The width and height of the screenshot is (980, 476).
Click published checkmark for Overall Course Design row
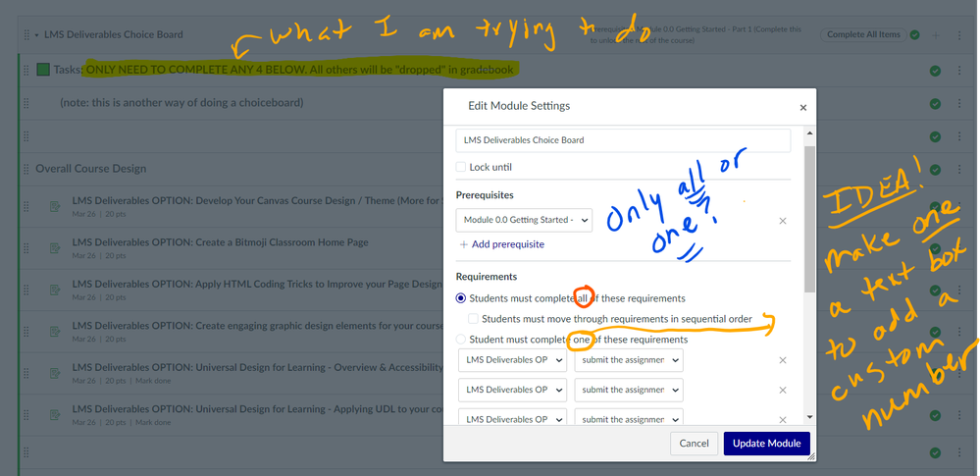(x=935, y=169)
